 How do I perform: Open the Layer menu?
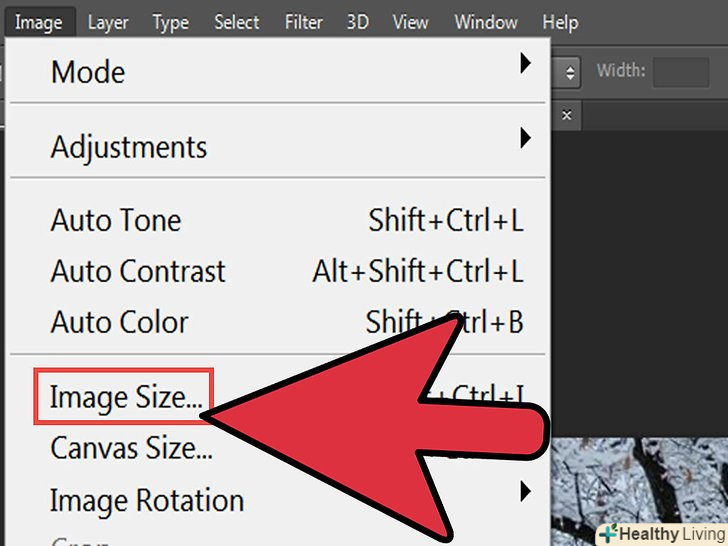pos(108,22)
